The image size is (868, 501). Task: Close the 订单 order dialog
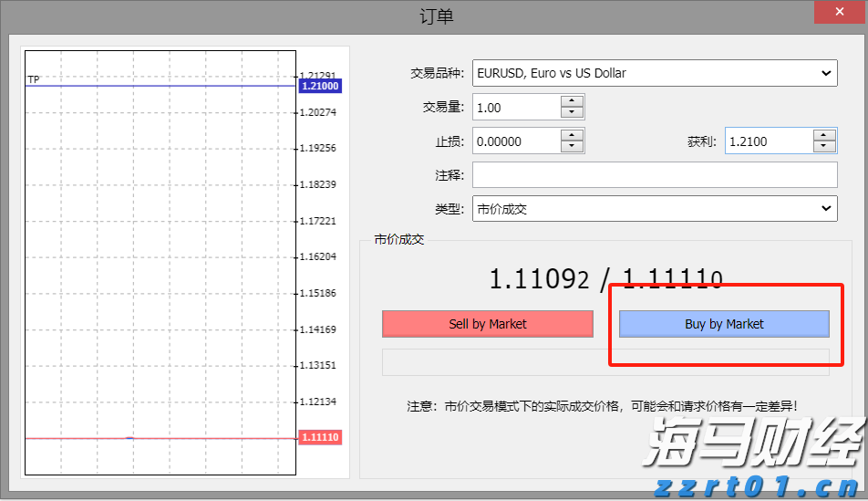(x=840, y=13)
